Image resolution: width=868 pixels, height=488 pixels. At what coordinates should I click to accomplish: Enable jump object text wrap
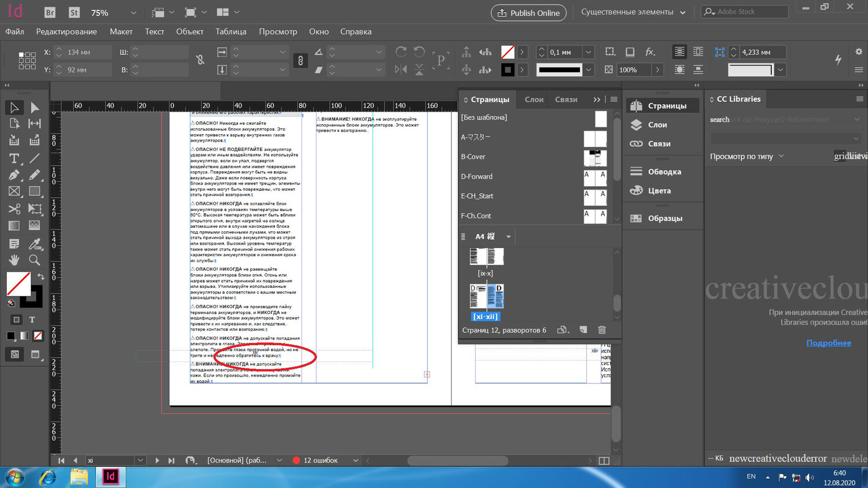(698, 69)
